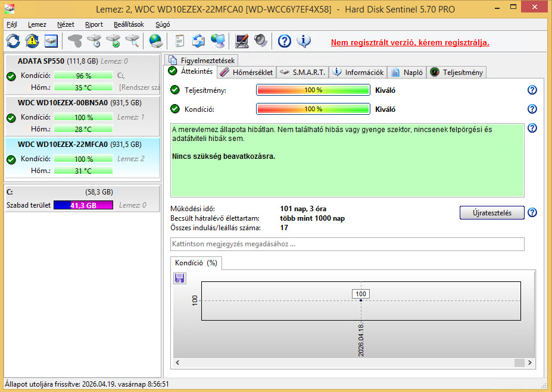Click the 28 °C temperature bar

[x=83, y=129]
